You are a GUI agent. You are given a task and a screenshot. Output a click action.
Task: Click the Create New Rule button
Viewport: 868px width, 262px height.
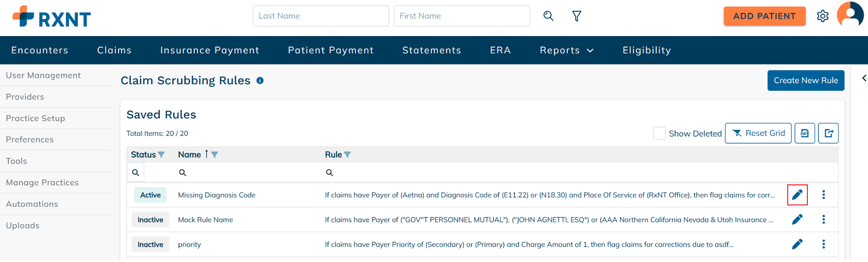(x=806, y=81)
